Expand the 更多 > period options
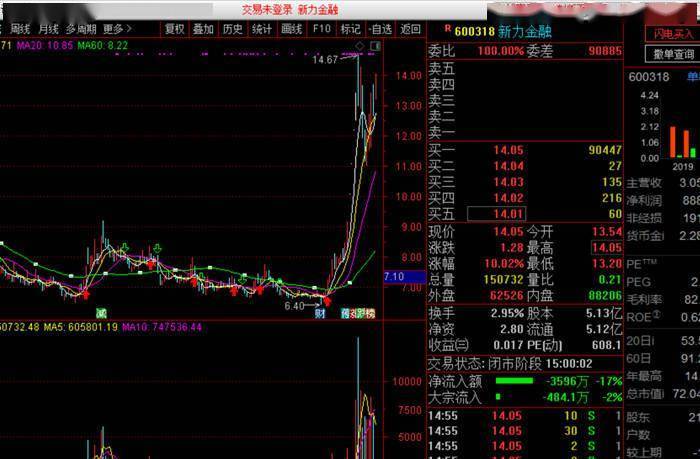700x459 pixels. pos(117,29)
